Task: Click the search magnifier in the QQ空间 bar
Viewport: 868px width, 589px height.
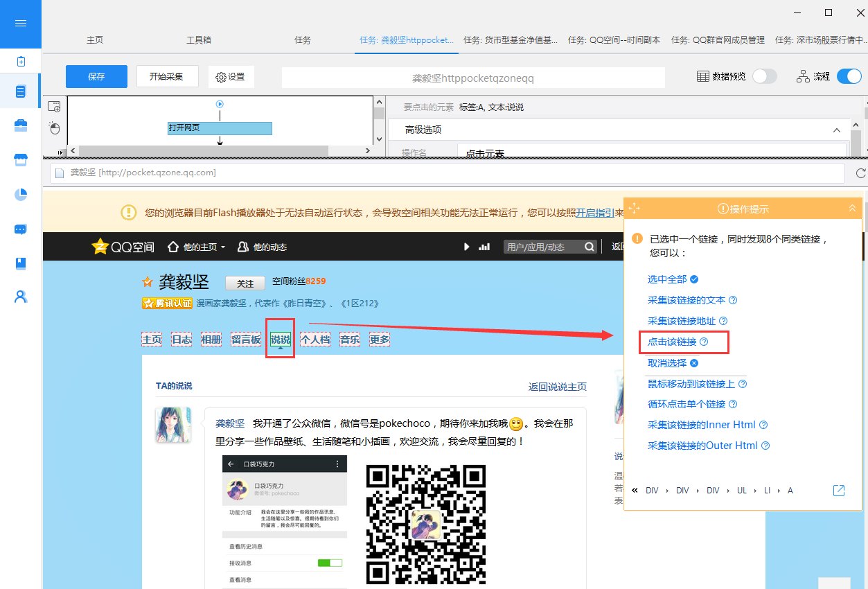Action: pos(589,247)
